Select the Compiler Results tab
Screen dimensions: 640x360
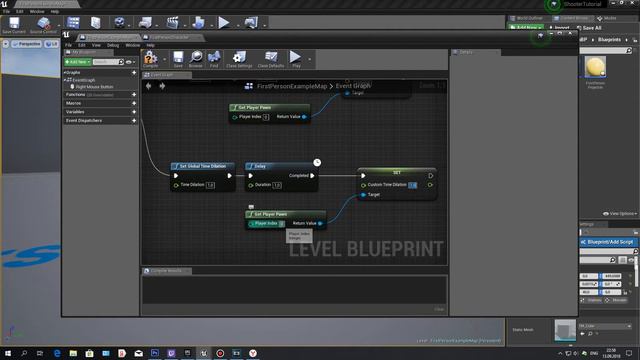[166, 271]
